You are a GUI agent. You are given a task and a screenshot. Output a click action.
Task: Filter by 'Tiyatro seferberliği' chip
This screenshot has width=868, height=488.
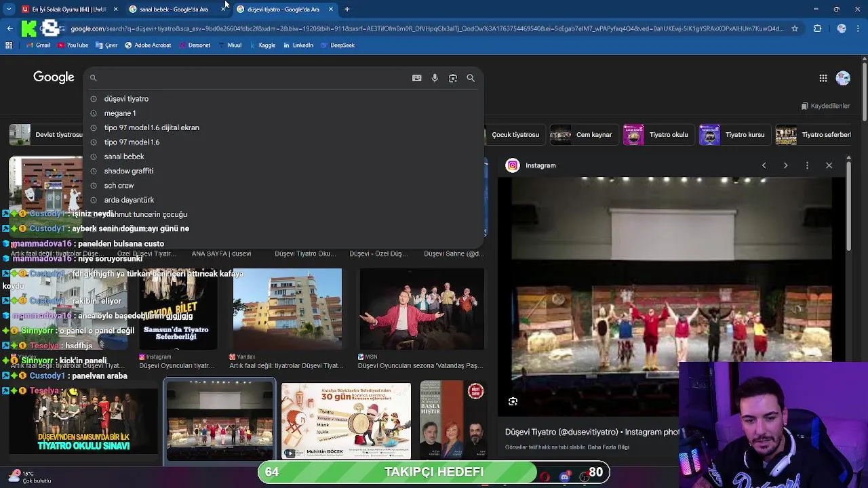pos(813,135)
